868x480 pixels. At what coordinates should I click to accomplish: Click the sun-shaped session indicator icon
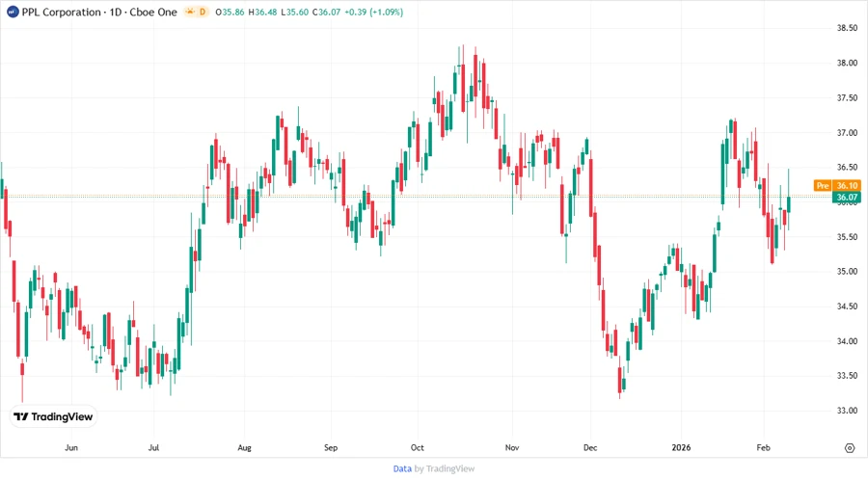[x=190, y=12]
